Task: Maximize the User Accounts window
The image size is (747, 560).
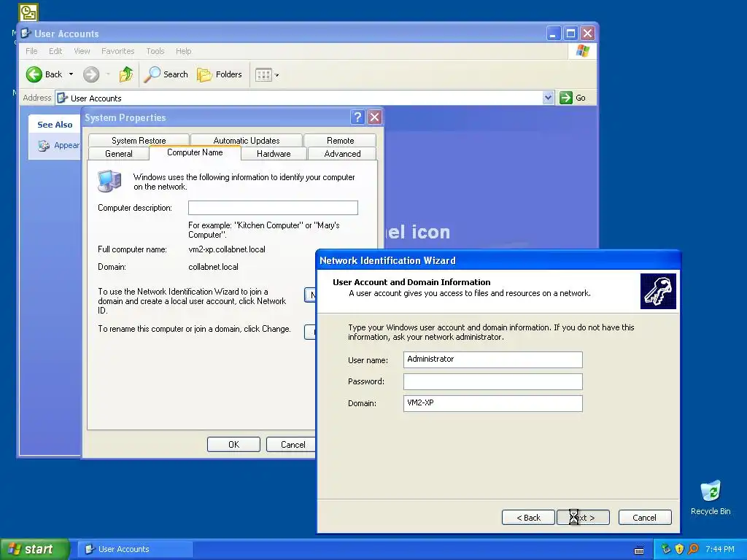Action: 570,34
